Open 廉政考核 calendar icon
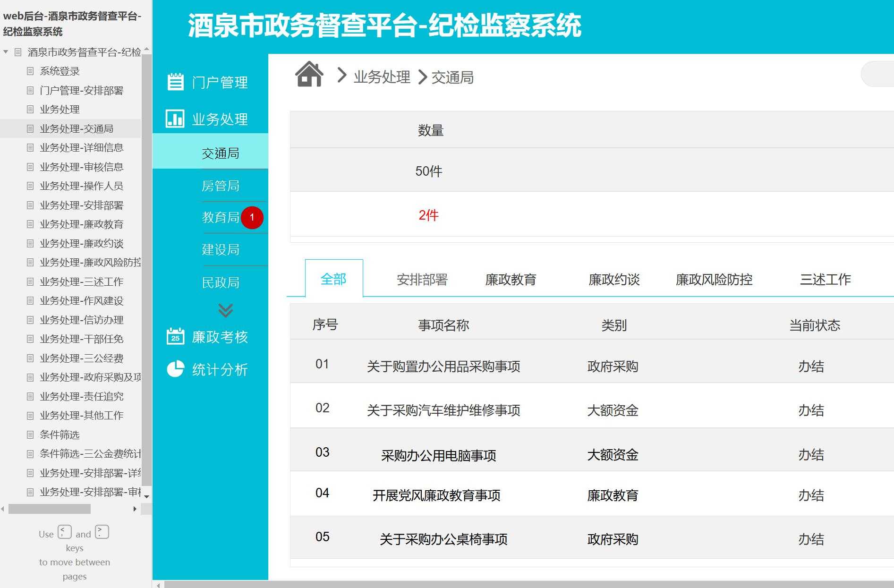 (x=175, y=336)
